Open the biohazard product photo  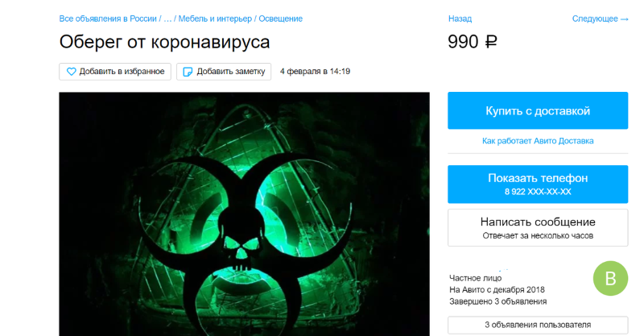coord(245,214)
